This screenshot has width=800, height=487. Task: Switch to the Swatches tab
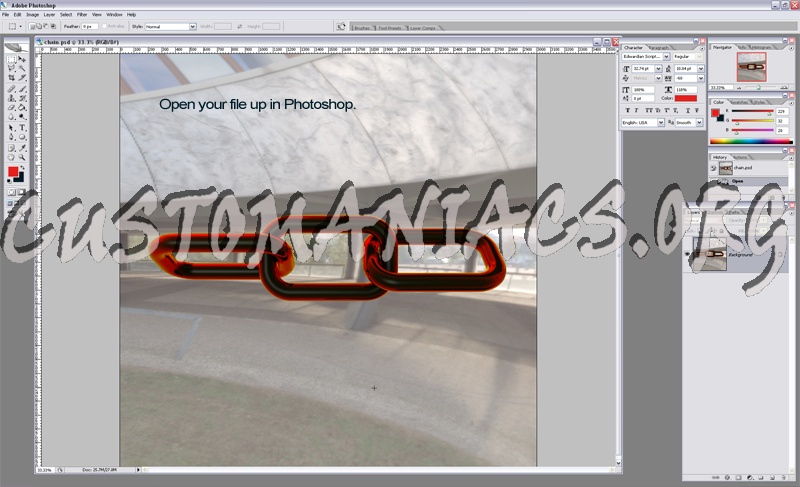pos(737,102)
